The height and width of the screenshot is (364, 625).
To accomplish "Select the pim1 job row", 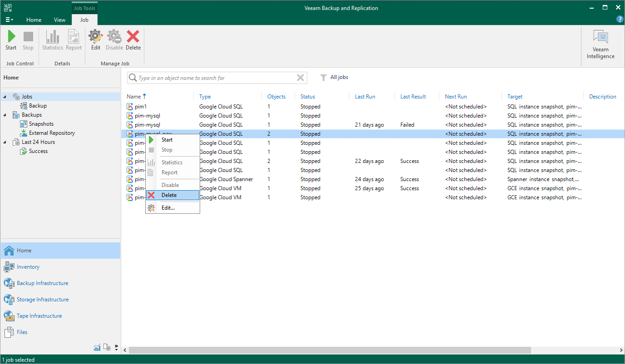I will tap(372, 107).
